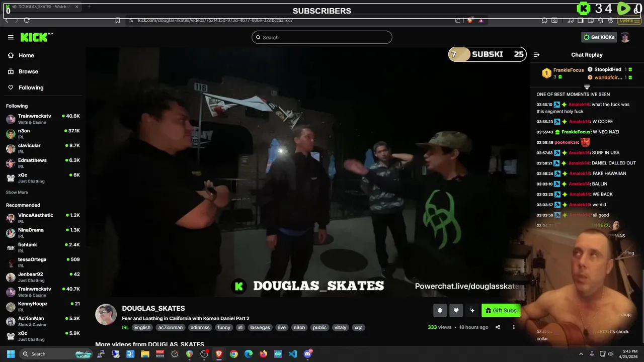Select the funny tag
This screenshot has width=644, height=362.
(x=224, y=327)
